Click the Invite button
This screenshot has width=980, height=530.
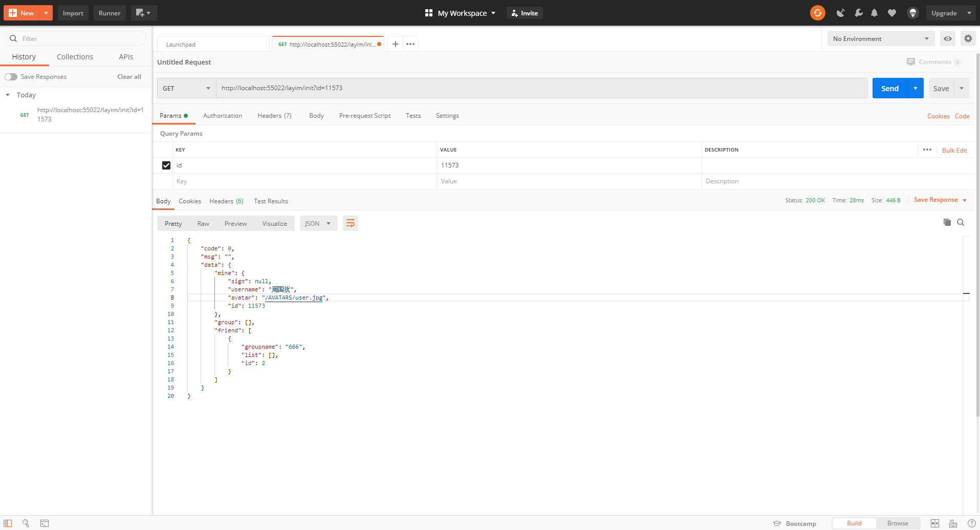[x=525, y=13]
